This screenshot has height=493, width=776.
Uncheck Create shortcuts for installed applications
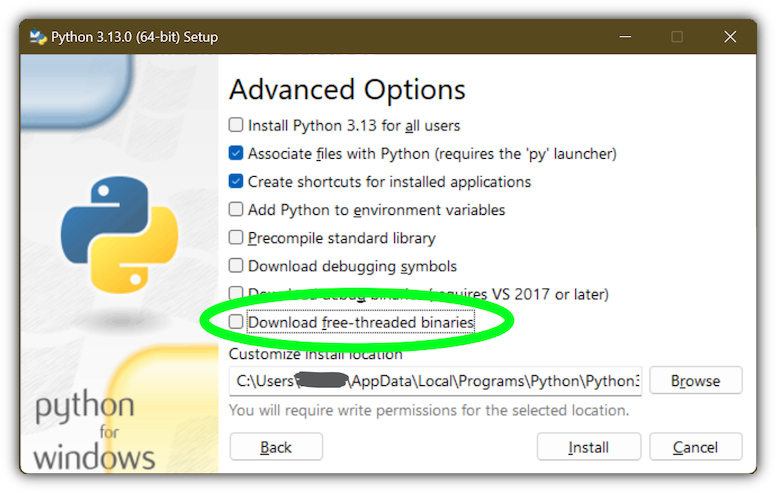point(236,182)
